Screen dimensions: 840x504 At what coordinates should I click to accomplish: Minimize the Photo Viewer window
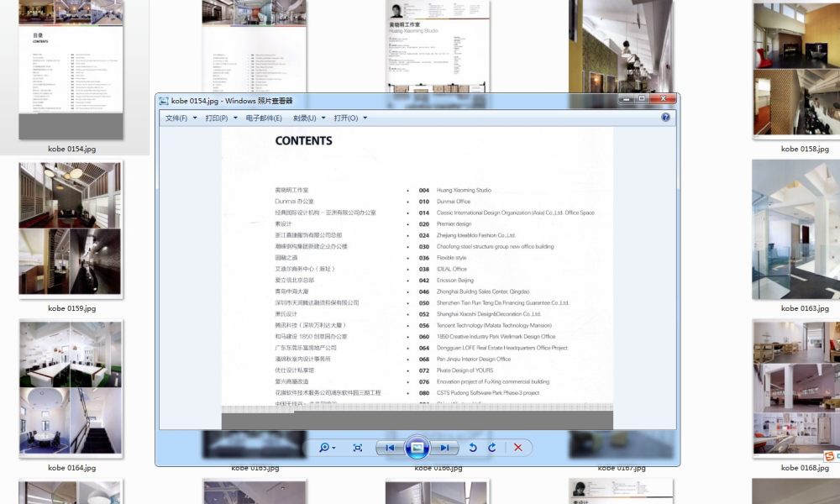pyautogui.click(x=627, y=99)
